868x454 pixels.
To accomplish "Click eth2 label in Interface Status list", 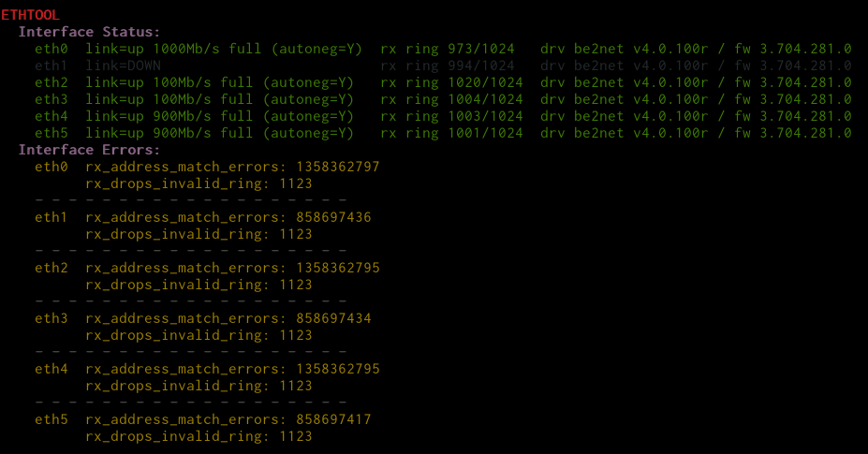I will click(51, 82).
